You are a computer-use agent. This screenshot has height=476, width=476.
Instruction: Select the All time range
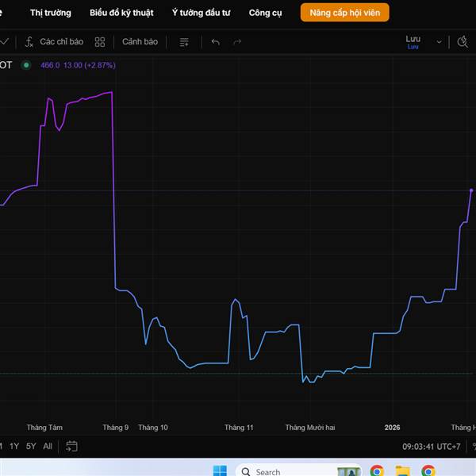[48, 446]
